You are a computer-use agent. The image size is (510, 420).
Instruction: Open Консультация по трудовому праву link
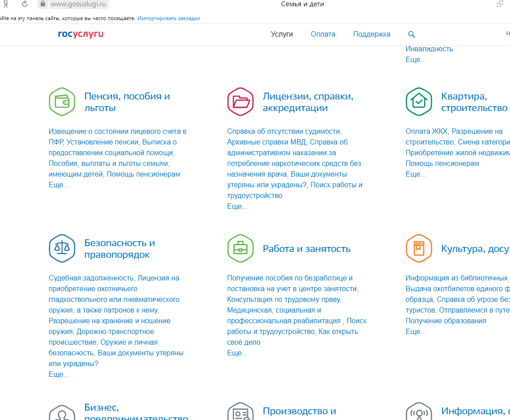point(284,300)
